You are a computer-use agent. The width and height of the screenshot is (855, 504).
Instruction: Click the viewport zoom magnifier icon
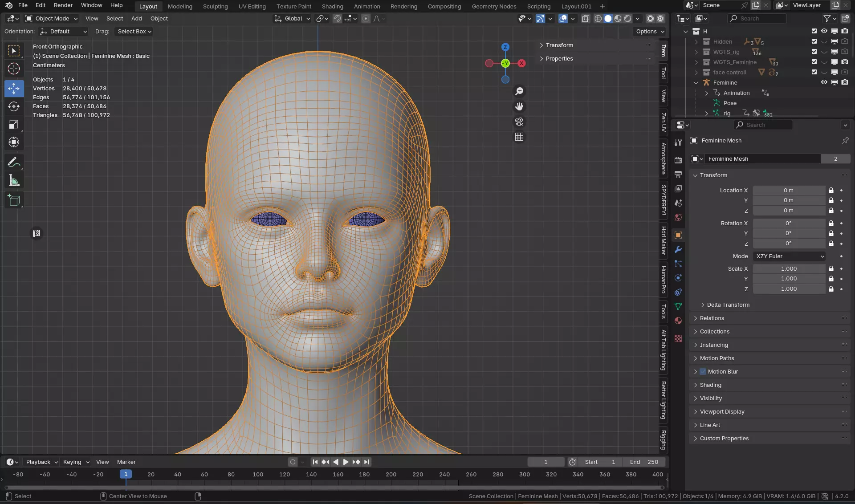519,91
